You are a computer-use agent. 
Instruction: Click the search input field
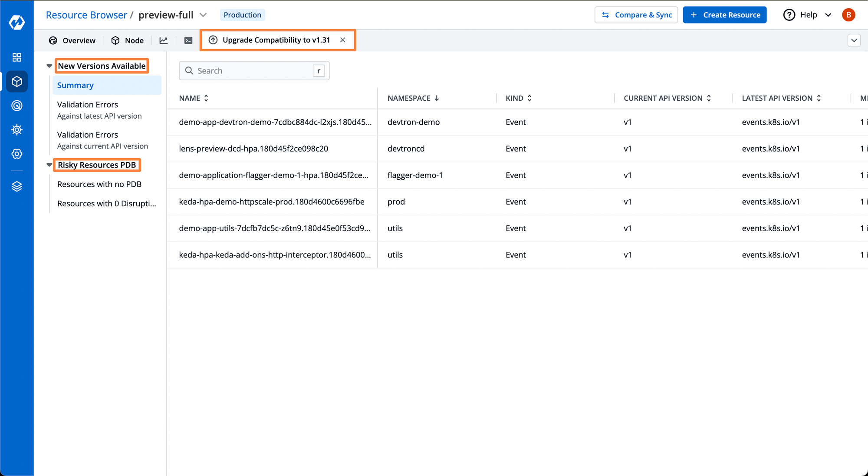point(248,70)
